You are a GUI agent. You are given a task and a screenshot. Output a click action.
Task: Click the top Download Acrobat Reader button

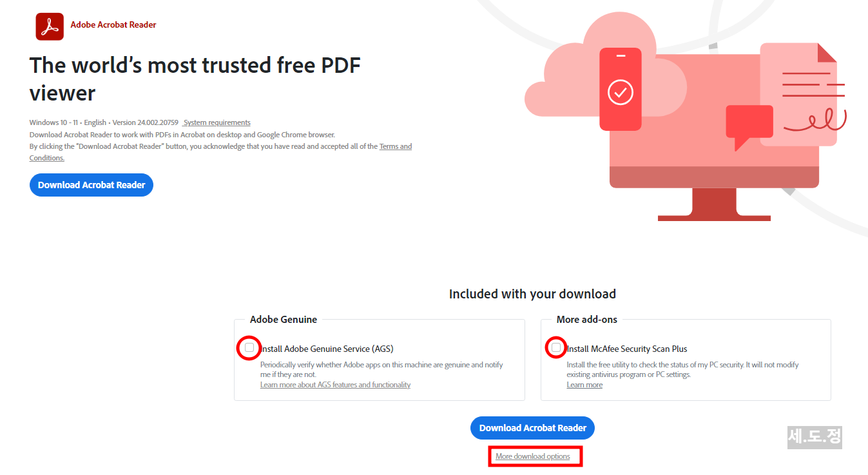92,185
